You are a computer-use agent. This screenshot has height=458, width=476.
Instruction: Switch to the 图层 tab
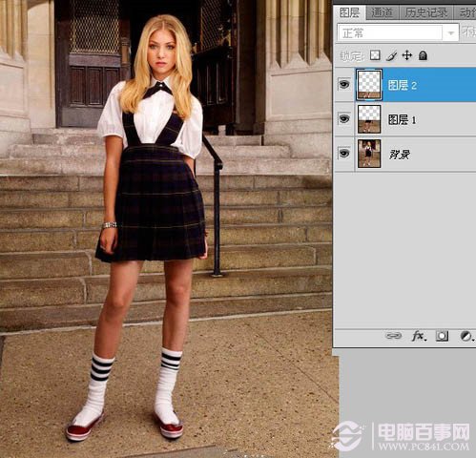[x=349, y=12]
